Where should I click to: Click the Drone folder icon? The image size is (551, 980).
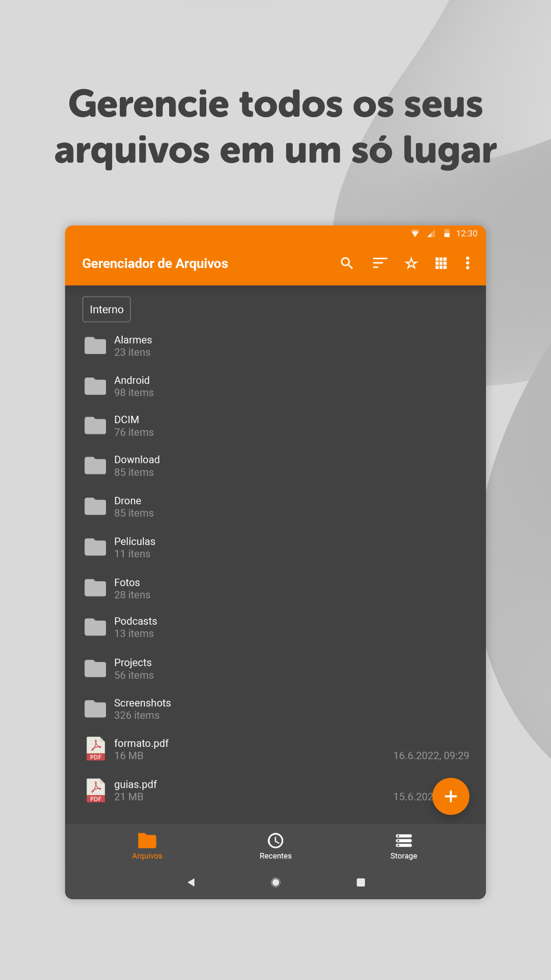95,506
